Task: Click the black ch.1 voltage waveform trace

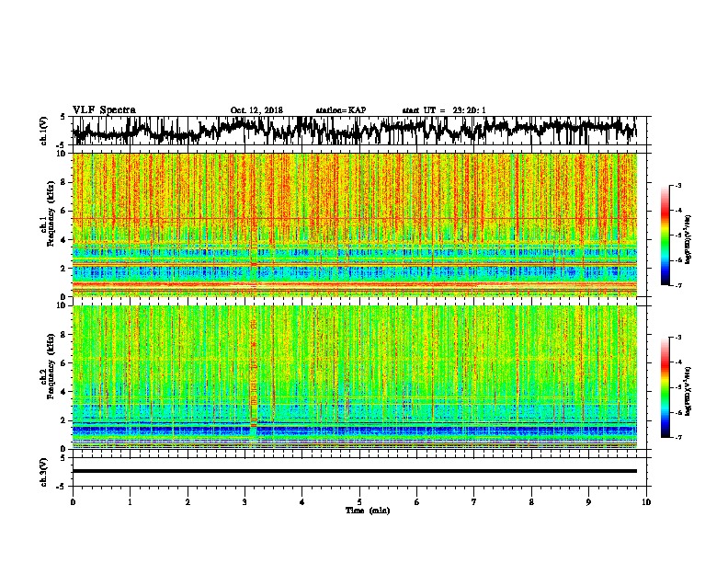Action: pos(354,130)
